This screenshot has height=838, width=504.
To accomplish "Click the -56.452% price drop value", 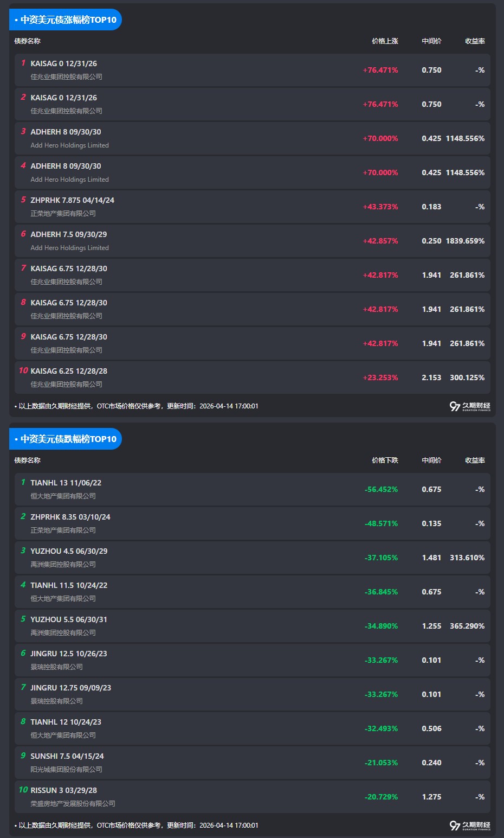I will (381, 489).
